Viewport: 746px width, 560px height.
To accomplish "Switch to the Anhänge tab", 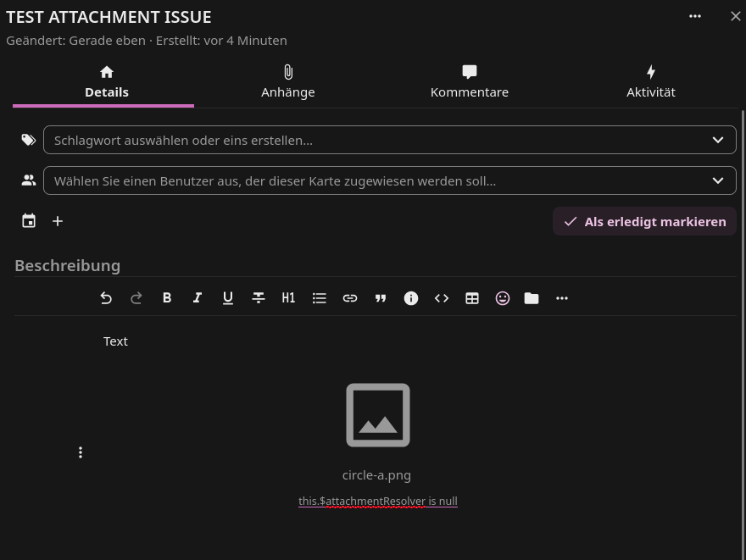I will (x=288, y=82).
